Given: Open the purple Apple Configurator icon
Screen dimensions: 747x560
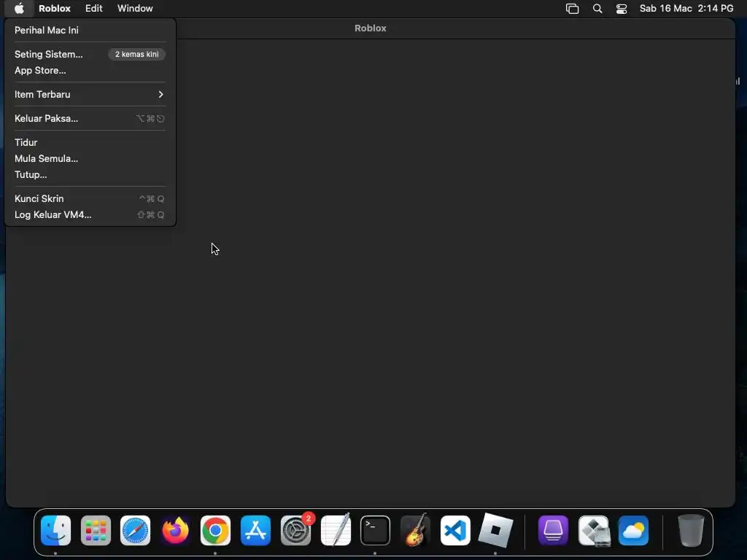Looking at the screenshot, I should 553,531.
